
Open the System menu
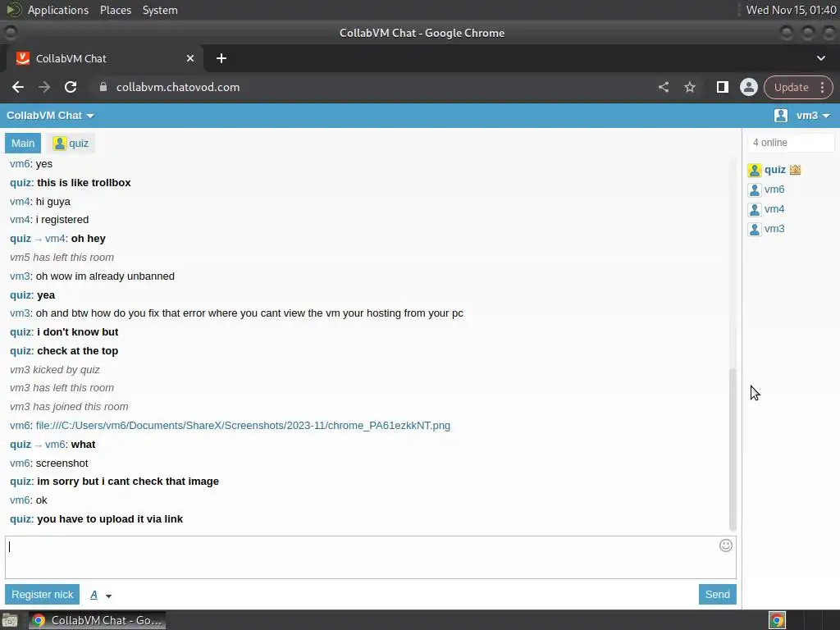[x=160, y=10]
